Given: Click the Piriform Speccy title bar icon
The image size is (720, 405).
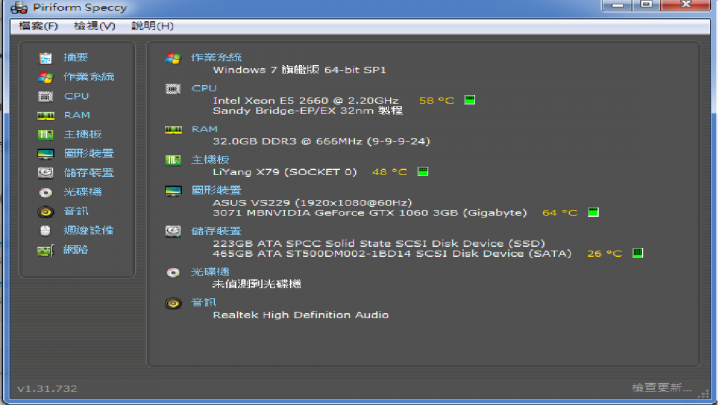Looking at the screenshot, I should (x=19, y=8).
